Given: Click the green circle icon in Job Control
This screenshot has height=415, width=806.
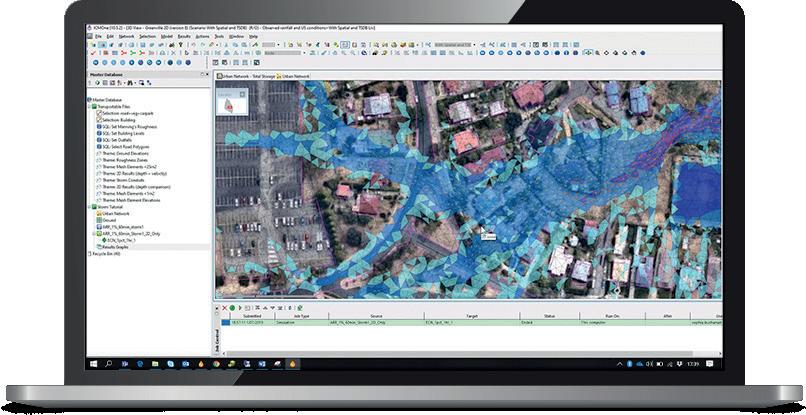Looking at the screenshot, I should point(232,308).
